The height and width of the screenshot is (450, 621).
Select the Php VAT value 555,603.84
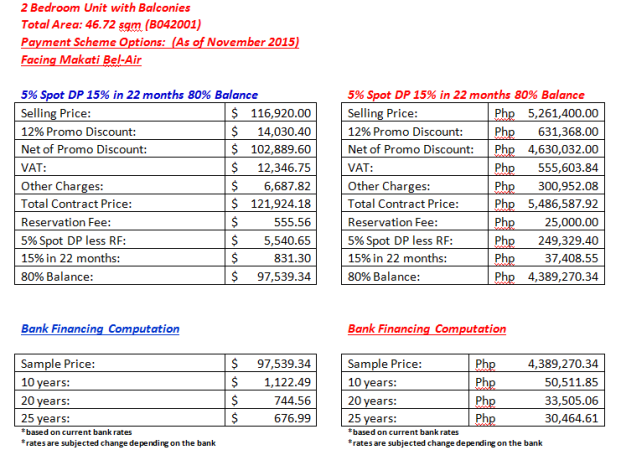546,167
